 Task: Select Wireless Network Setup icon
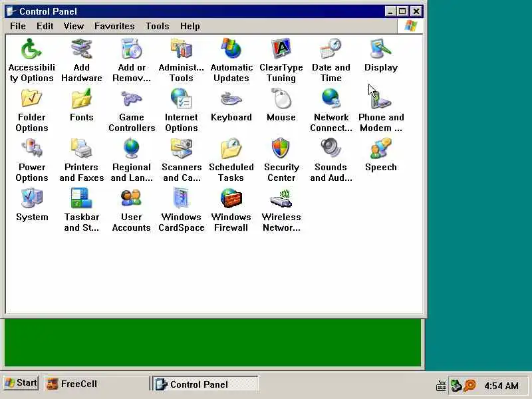coord(281,198)
